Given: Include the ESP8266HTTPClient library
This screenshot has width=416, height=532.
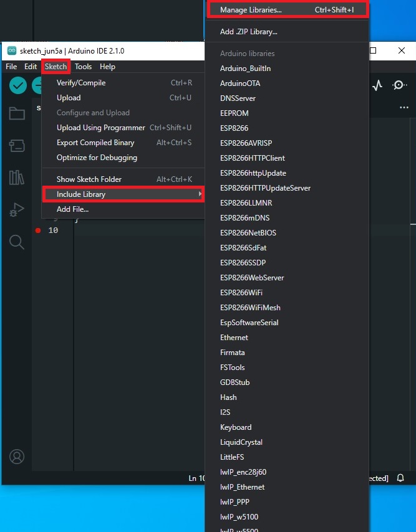Looking at the screenshot, I should tap(288, 158).
